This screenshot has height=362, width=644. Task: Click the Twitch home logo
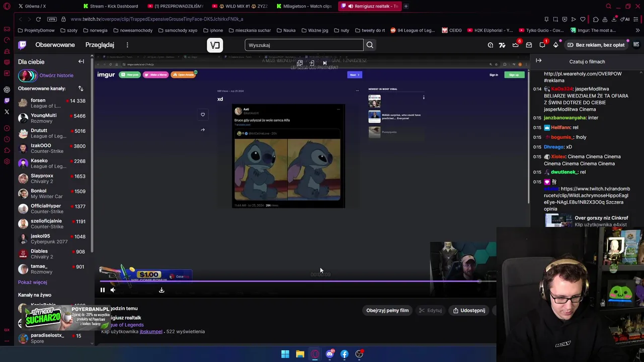pyautogui.click(x=22, y=45)
